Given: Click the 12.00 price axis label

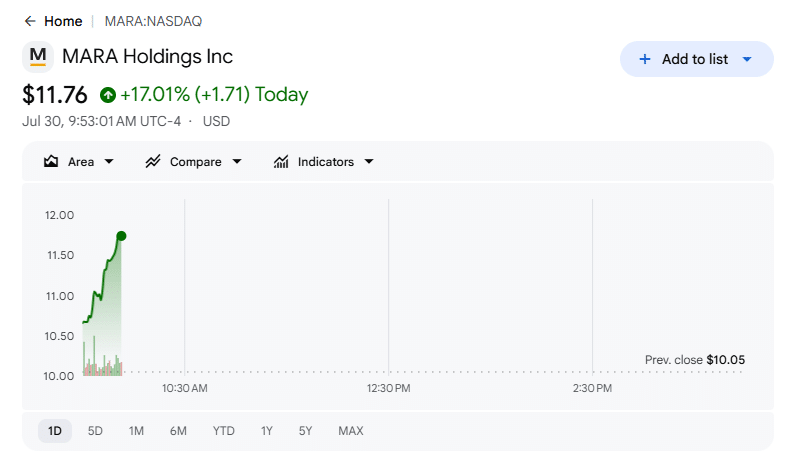Looking at the screenshot, I should click(x=59, y=215).
